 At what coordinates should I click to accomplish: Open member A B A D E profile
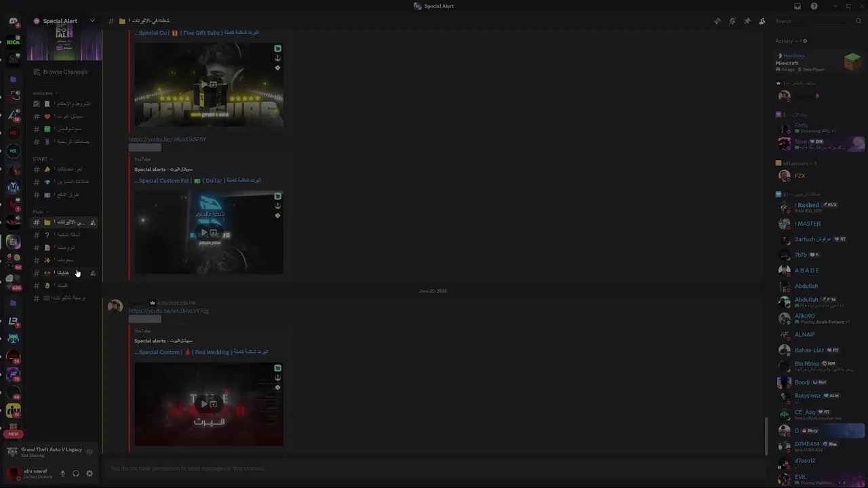(819, 270)
